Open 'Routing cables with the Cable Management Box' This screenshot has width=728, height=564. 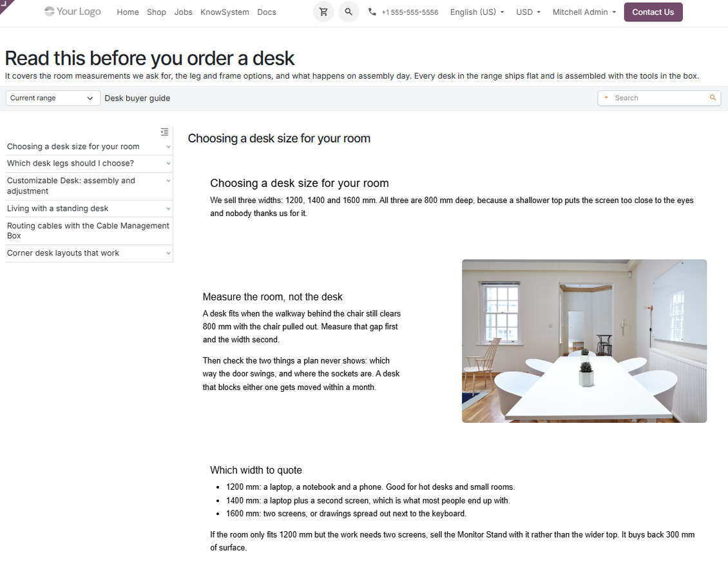coord(88,231)
